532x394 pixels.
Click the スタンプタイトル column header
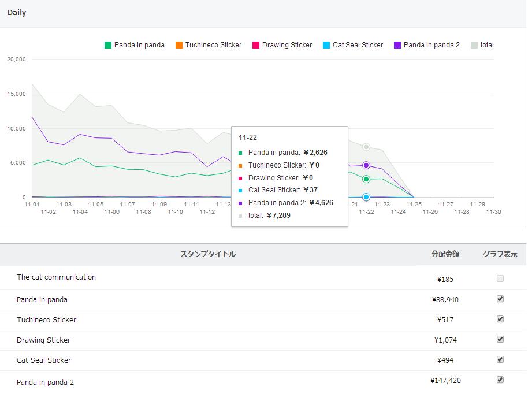tap(208, 254)
